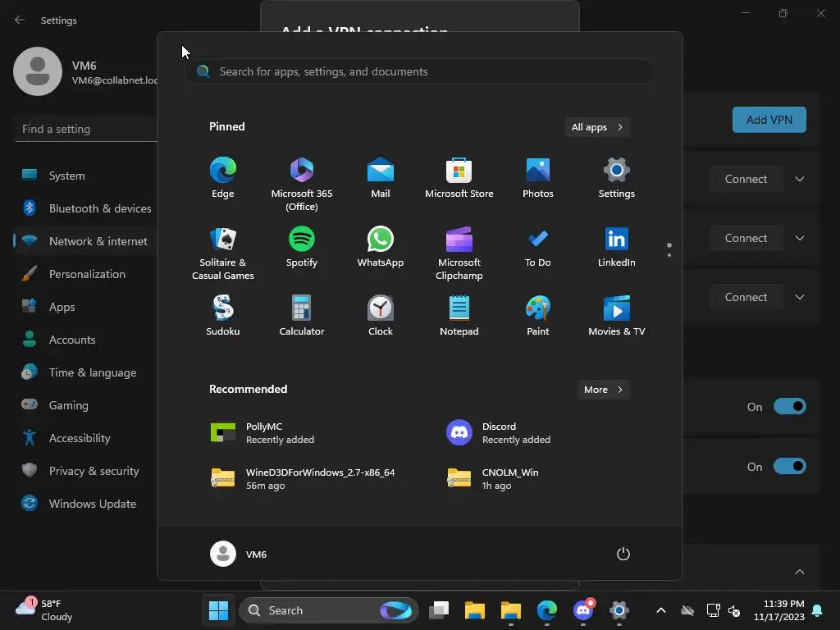
Task: Click the Find a setting search box
Action: click(85, 129)
